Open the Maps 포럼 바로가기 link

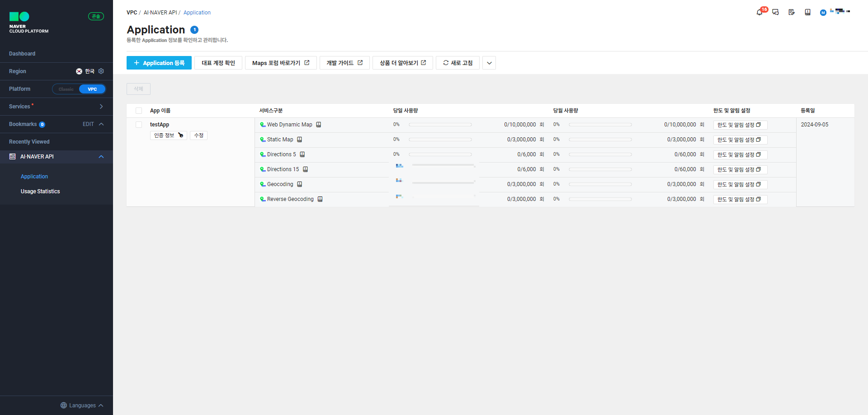click(281, 63)
